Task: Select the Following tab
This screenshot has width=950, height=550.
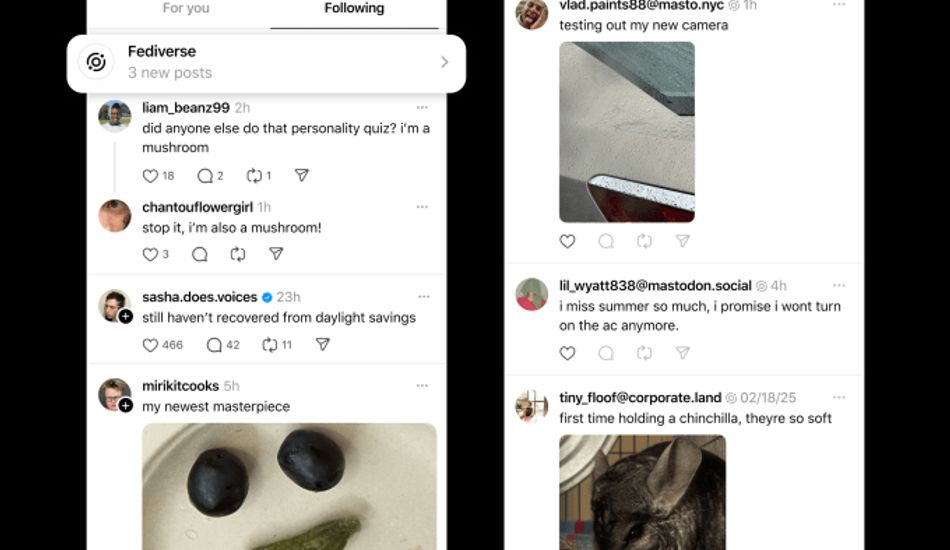Action: tap(354, 9)
